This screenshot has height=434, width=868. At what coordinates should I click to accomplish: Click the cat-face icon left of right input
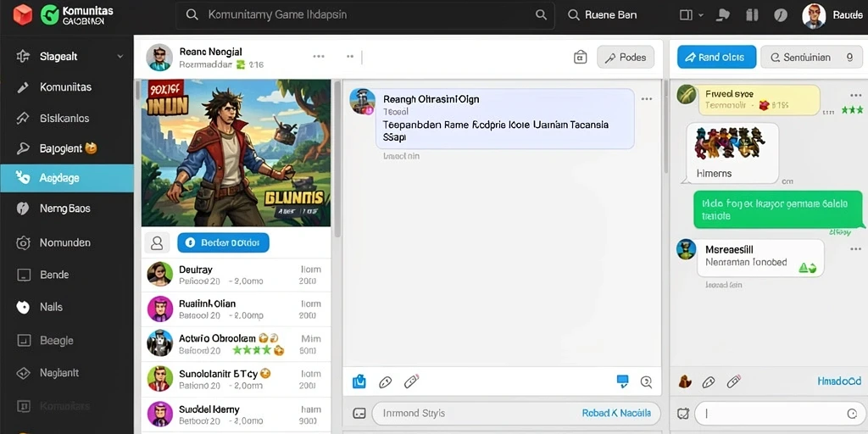(x=684, y=414)
